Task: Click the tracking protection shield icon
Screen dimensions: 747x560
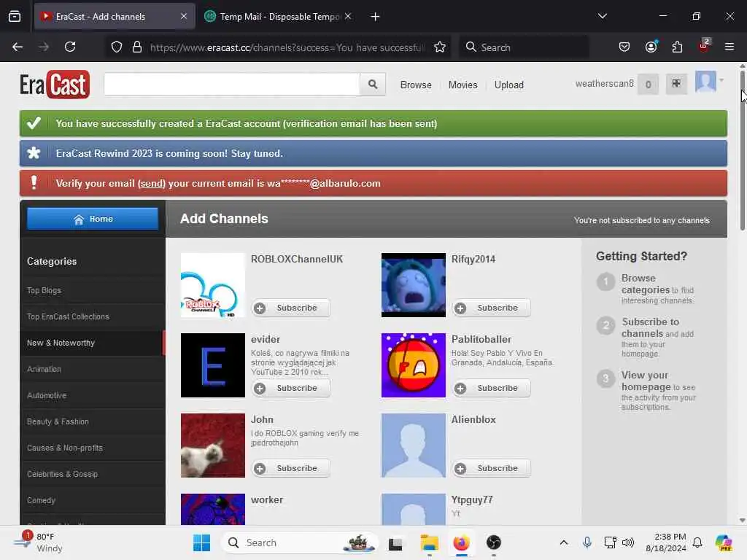Action: (x=117, y=47)
